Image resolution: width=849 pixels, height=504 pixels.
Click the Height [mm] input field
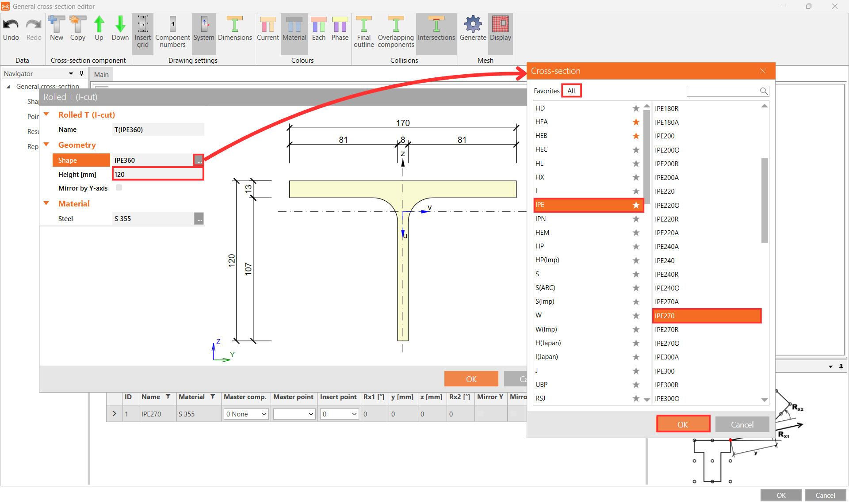158,174
